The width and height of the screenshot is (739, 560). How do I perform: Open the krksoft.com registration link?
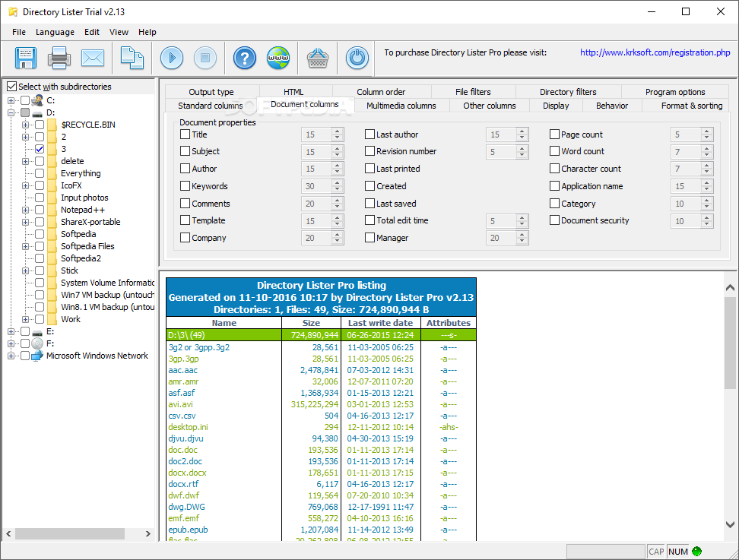pos(655,52)
